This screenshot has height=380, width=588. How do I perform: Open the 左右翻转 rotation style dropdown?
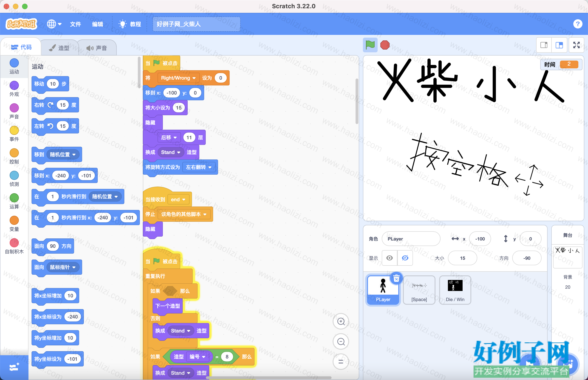pyautogui.click(x=199, y=167)
